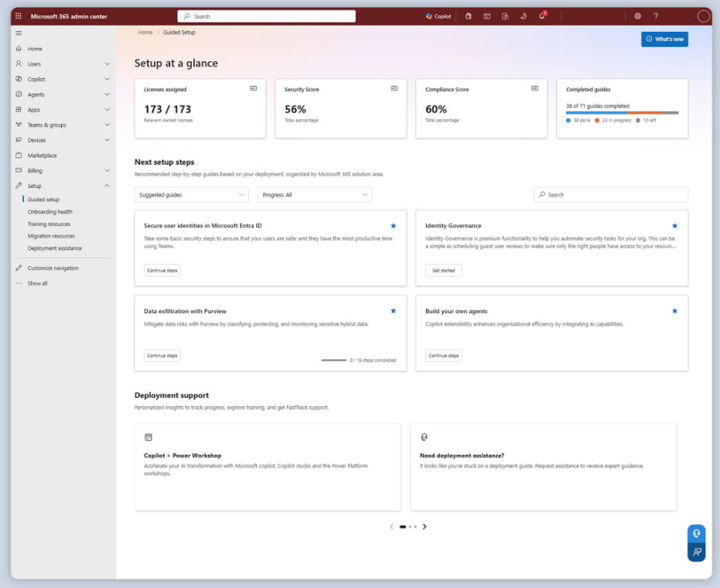Open the Suggested guides dropdown

tap(192, 195)
